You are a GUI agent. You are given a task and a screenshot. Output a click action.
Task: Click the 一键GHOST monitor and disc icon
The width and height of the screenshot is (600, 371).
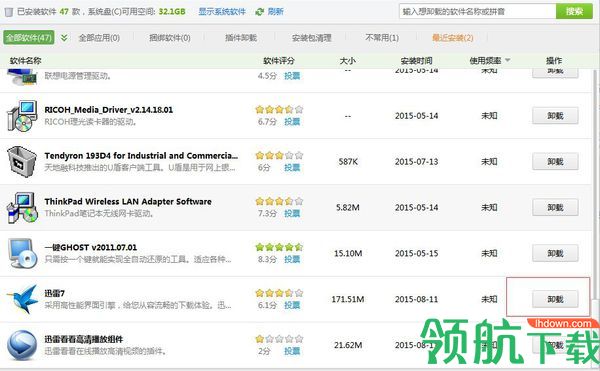(x=22, y=253)
